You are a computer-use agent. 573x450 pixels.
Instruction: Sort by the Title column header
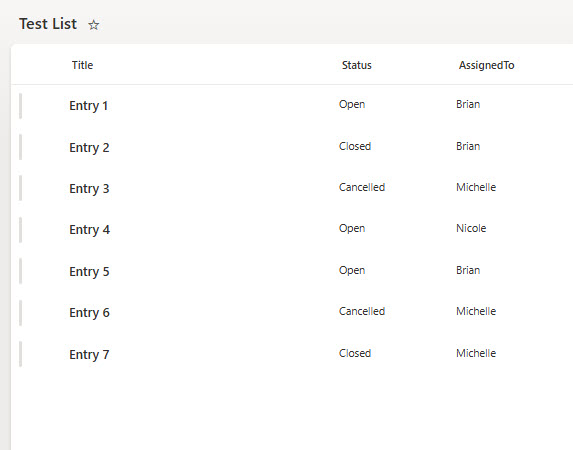click(x=82, y=65)
